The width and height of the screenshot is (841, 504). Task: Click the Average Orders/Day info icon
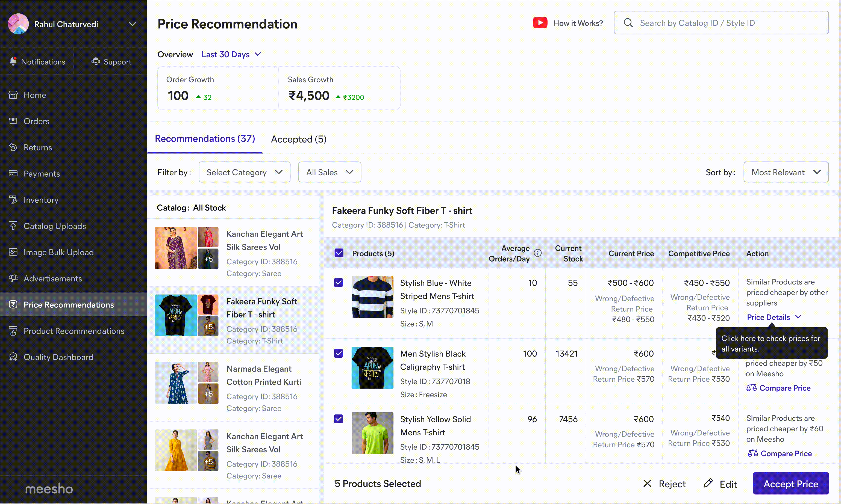point(537,253)
